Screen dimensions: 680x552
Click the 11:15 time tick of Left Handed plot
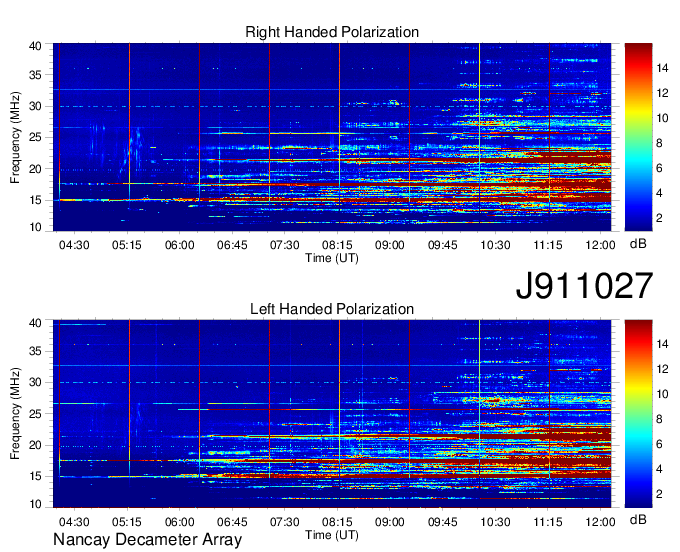pyautogui.click(x=548, y=522)
